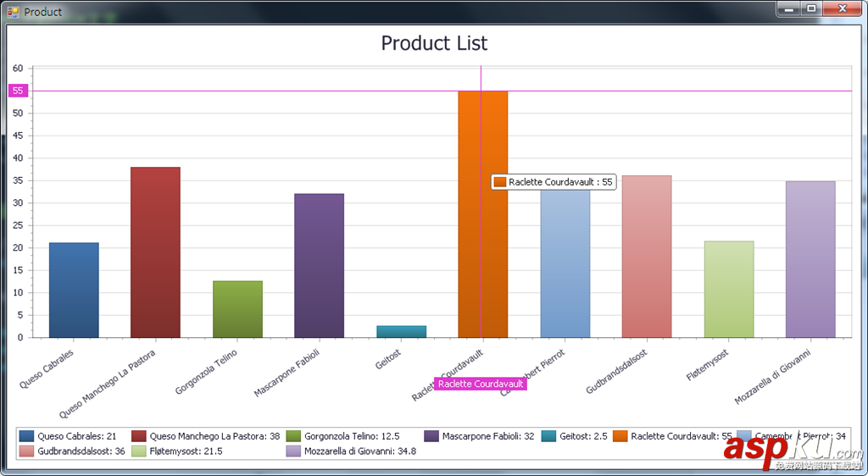The width and height of the screenshot is (868, 476).
Task: Click the magenta 55 axis value label
Action: (18, 91)
